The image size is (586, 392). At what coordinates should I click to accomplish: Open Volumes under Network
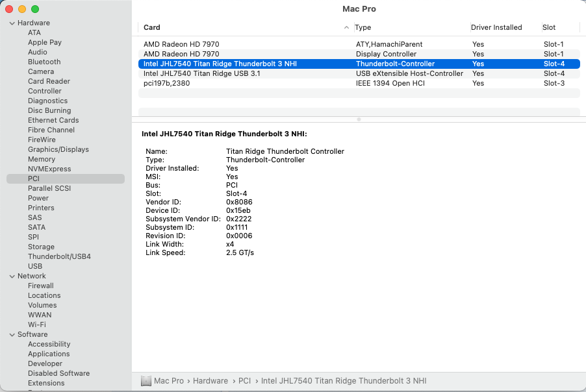(x=42, y=305)
